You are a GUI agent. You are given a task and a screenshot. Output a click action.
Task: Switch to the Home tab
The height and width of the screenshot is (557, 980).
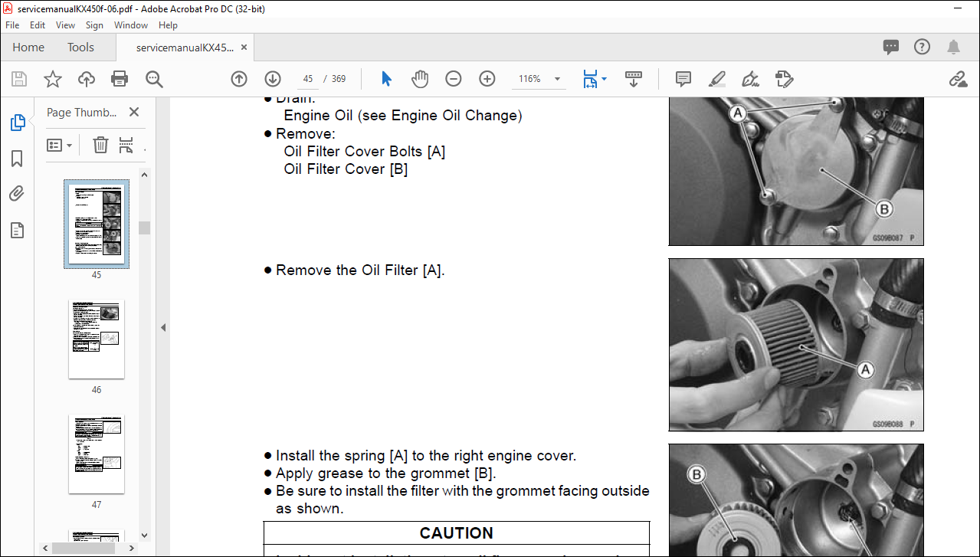tap(28, 48)
